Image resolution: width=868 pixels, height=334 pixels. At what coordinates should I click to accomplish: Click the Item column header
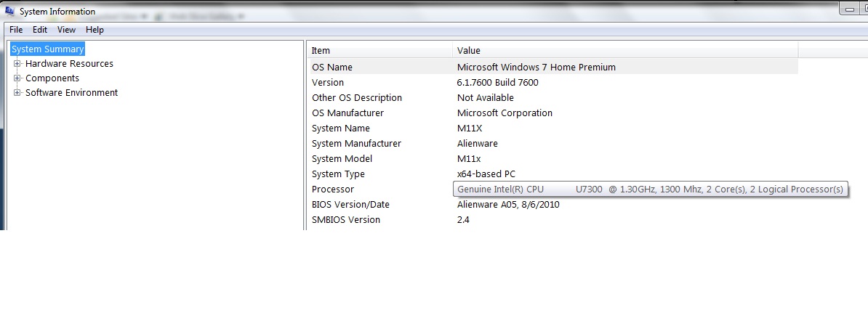pos(380,50)
